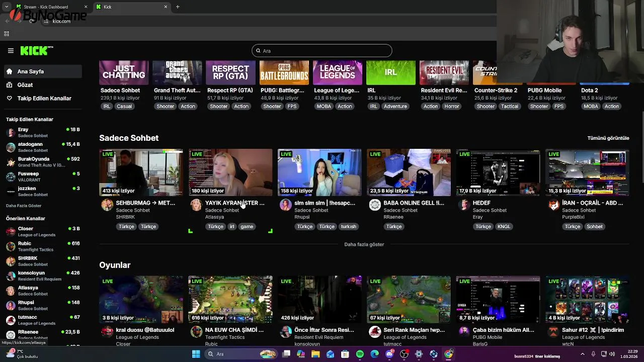The width and height of the screenshot is (644, 362).
Task: Open BABA ONLINE GELL stream thumbnail
Action: pyautogui.click(x=409, y=172)
